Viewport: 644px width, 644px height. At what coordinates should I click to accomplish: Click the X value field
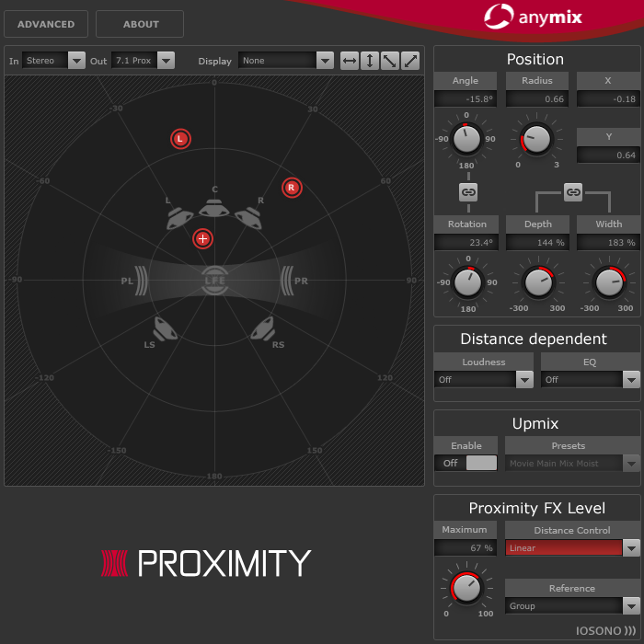[x=608, y=99]
